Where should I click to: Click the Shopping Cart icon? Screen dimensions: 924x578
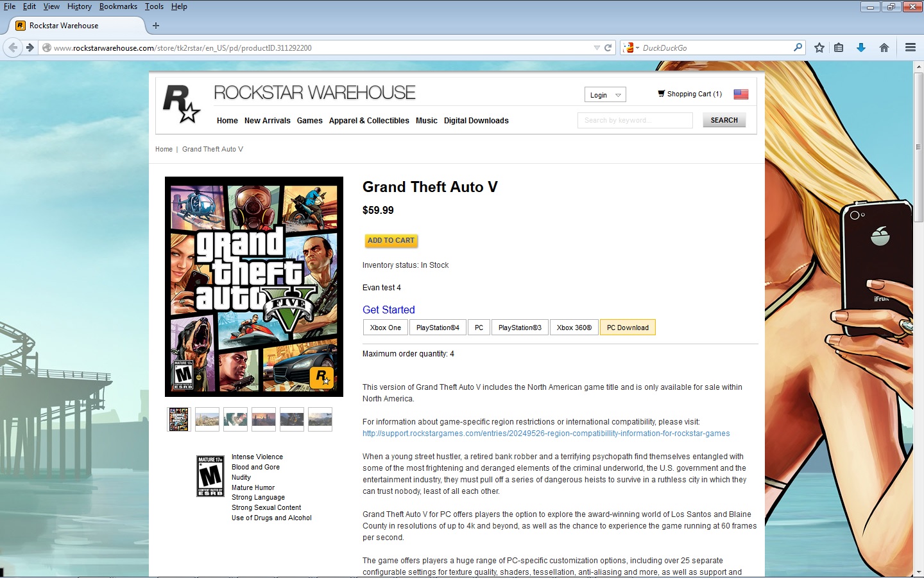click(x=661, y=94)
